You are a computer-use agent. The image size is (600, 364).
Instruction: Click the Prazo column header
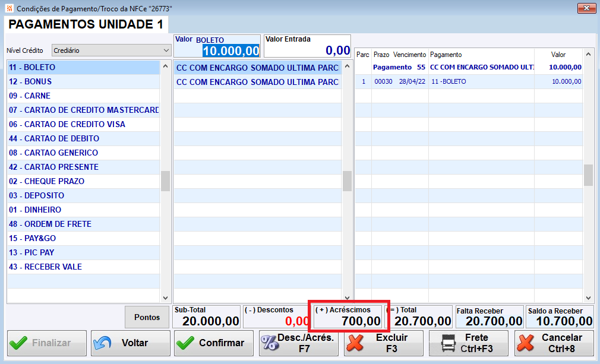tap(381, 55)
